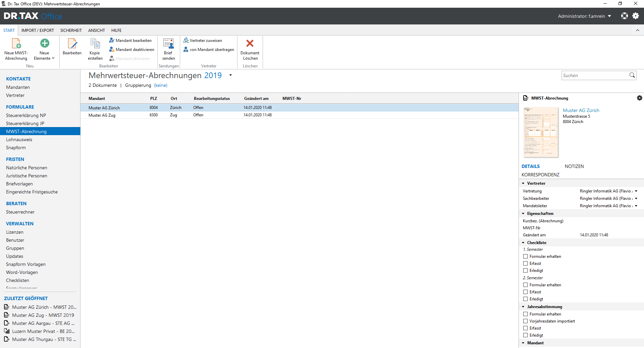This screenshot has height=348, width=644.
Task: Open the Administrator f.amrein user dropdown
Action: tap(584, 16)
